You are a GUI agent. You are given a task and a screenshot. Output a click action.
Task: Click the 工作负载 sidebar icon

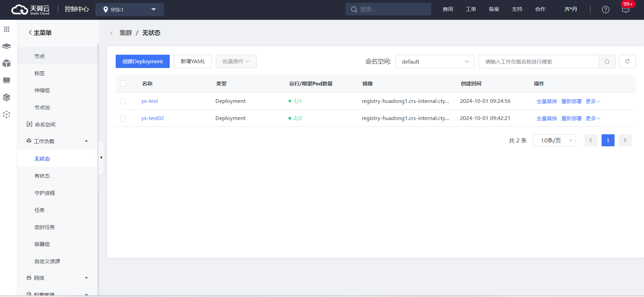(x=29, y=141)
